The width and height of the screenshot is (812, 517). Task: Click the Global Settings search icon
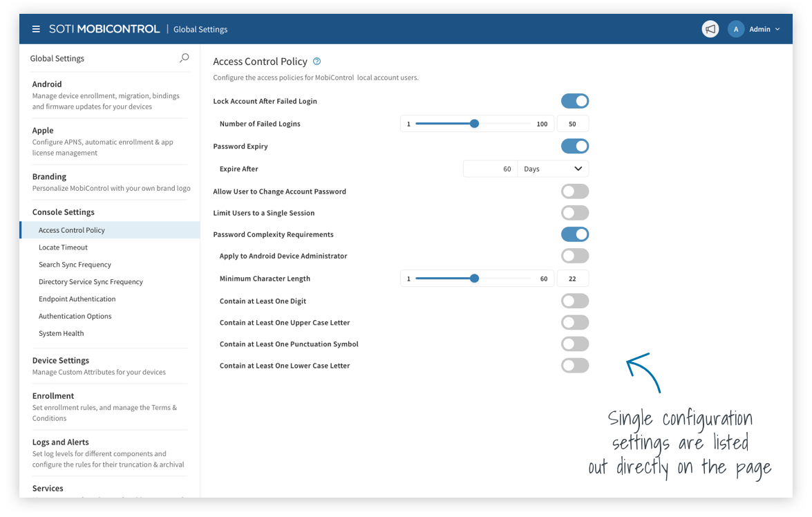[184, 58]
